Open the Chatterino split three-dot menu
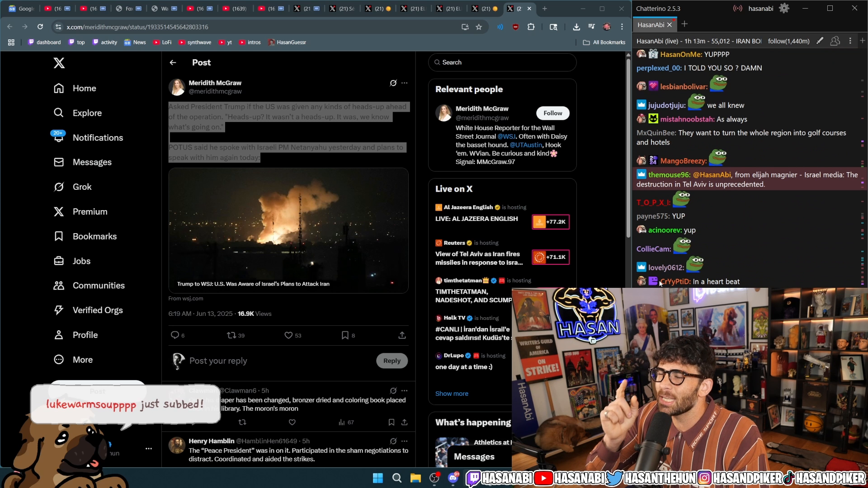Viewport: 868px width, 488px height. (x=850, y=41)
